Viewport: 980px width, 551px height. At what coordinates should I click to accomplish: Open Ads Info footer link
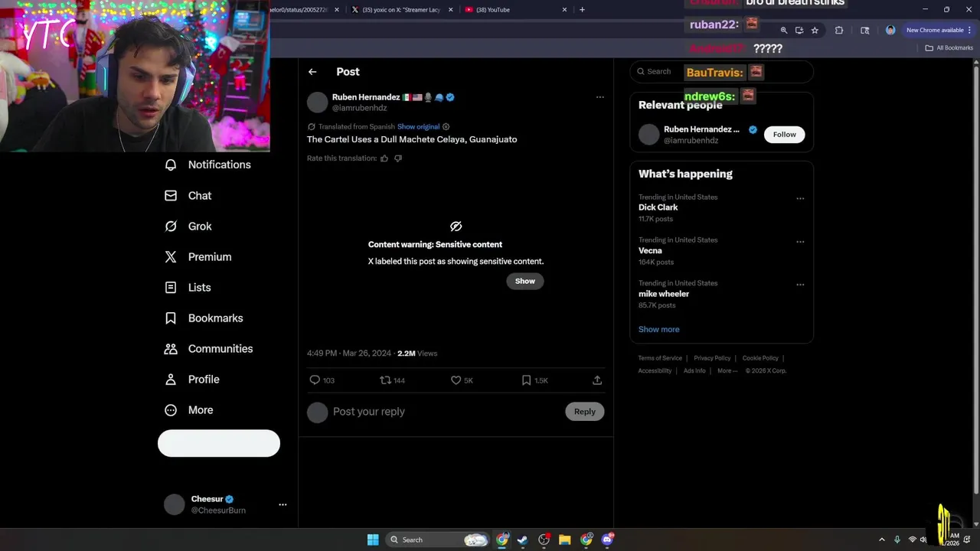click(x=694, y=371)
